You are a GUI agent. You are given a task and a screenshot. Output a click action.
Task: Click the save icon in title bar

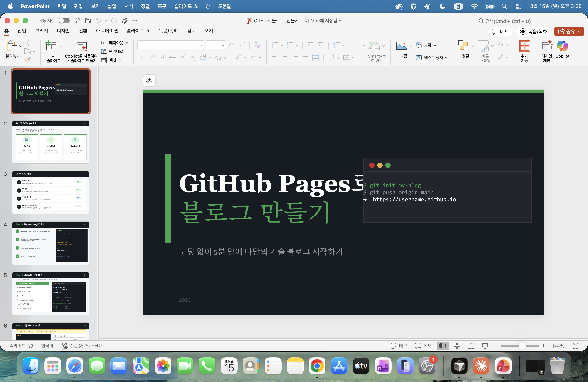click(88, 20)
